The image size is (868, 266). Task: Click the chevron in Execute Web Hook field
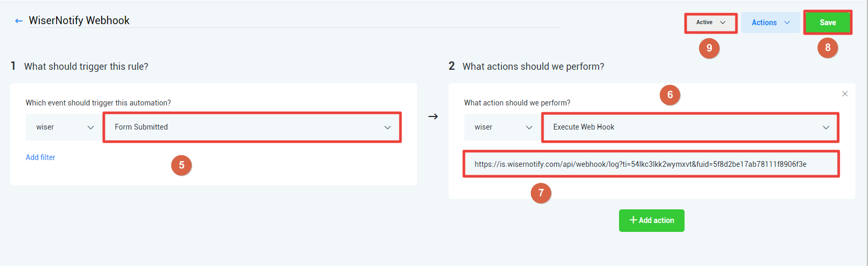click(x=826, y=127)
